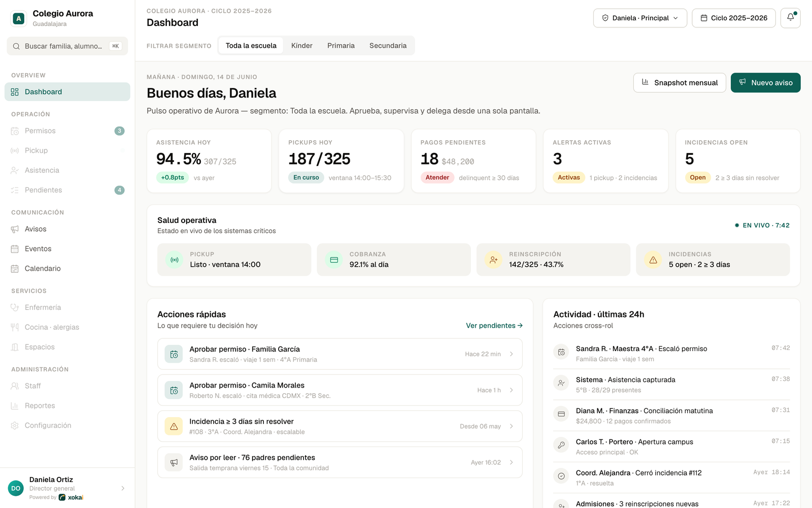This screenshot has width=812, height=508.
Task: Expand Aprobar permiso · Familia García row
Action: [x=340, y=354]
